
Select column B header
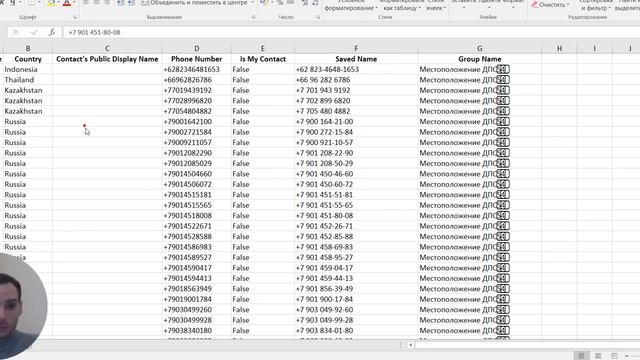click(28, 48)
